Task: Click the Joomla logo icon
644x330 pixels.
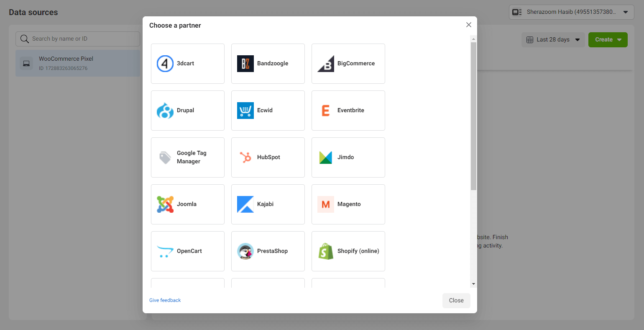Action: [165, 204]
